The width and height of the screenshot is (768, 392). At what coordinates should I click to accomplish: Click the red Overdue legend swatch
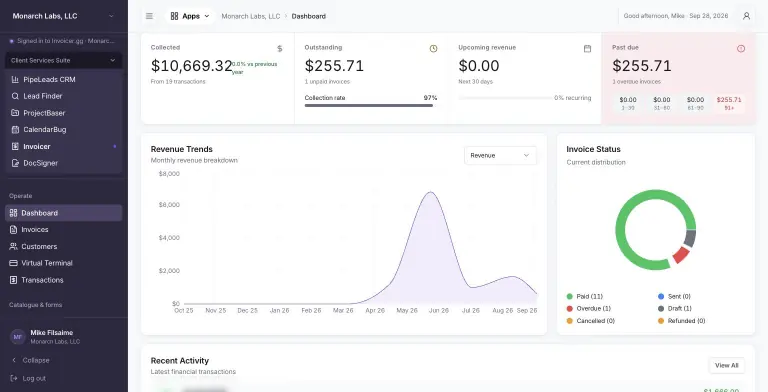click(570, 309)
